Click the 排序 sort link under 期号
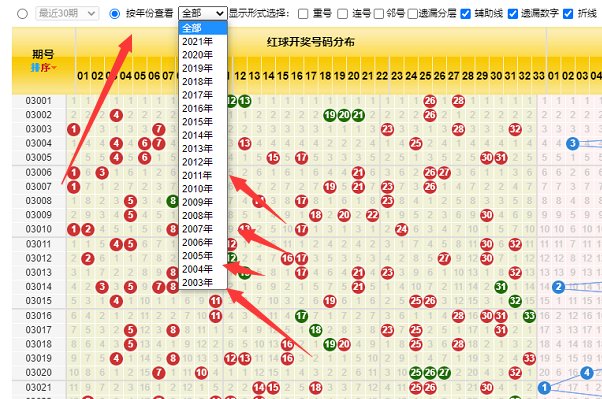The height and width of the screenshot is (399, 602). (43, 68)
